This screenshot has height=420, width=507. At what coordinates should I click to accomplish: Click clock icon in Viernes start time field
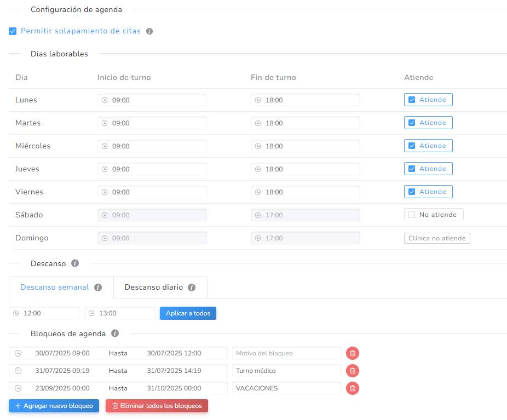[x=105, y=192]
